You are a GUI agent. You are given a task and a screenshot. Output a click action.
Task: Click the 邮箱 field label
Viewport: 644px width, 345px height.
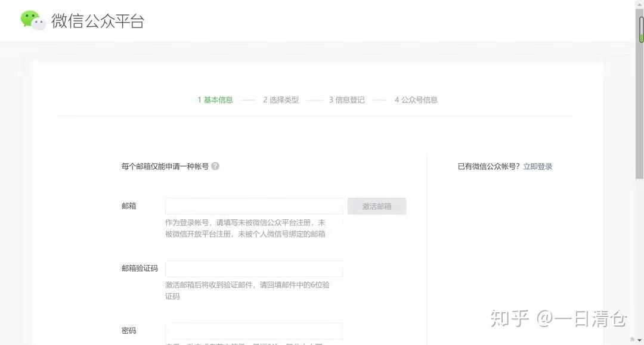click(x=129, y=206)
